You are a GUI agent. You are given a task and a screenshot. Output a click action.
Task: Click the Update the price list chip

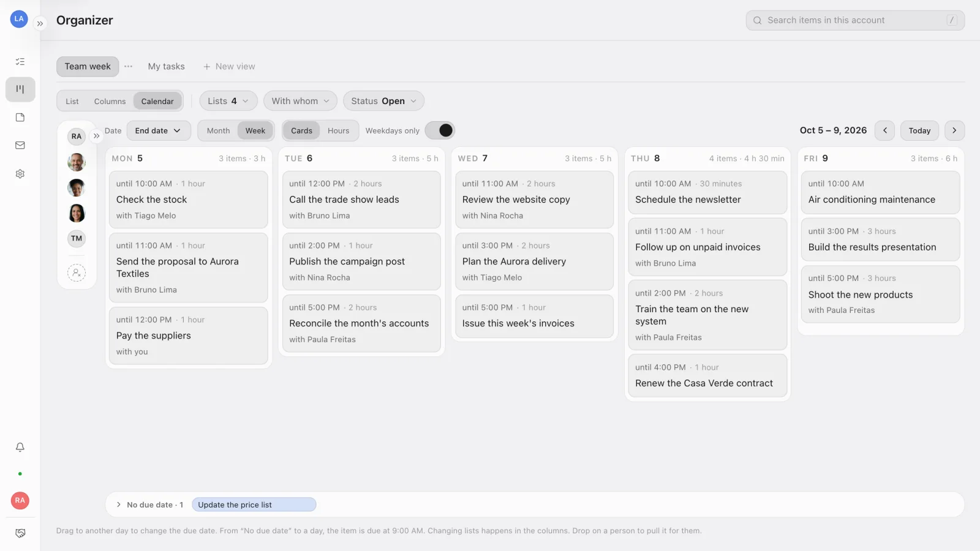pos(254,505)
